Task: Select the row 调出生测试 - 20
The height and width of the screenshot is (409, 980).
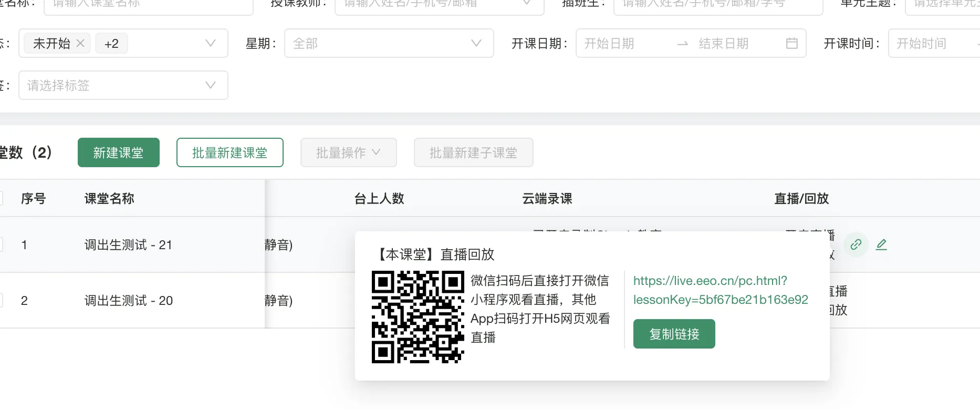Action: 128,301
